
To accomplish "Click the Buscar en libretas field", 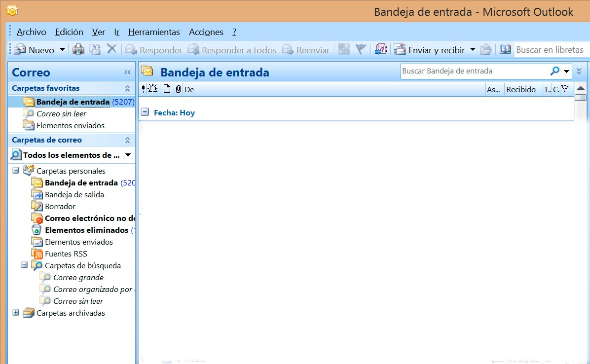I will tap(552, 50).
